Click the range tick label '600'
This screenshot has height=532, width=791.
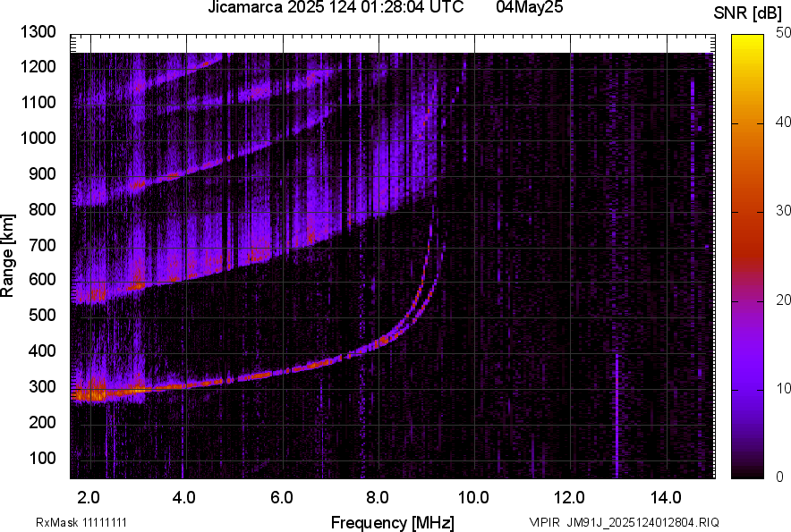[42, 279]
